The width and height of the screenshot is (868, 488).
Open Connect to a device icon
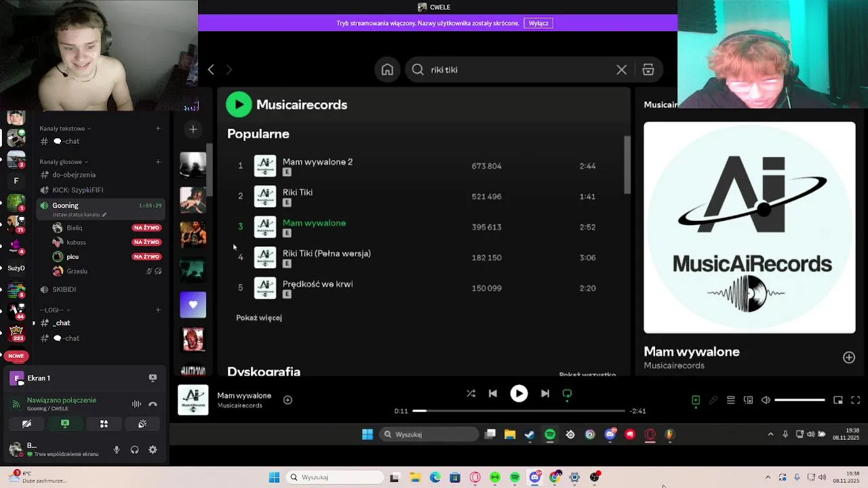click(x=748, y=400)
